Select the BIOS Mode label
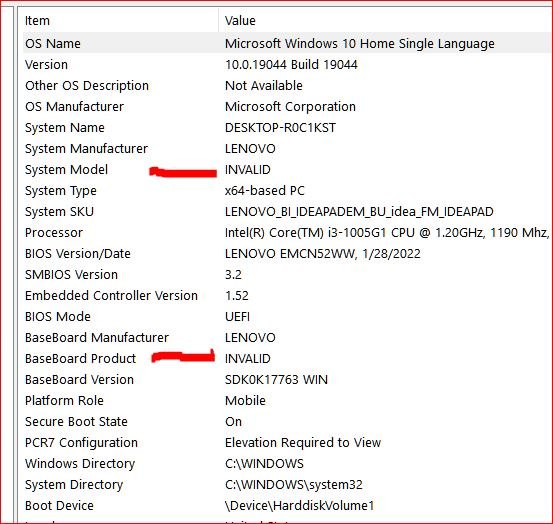 point(58,317)
